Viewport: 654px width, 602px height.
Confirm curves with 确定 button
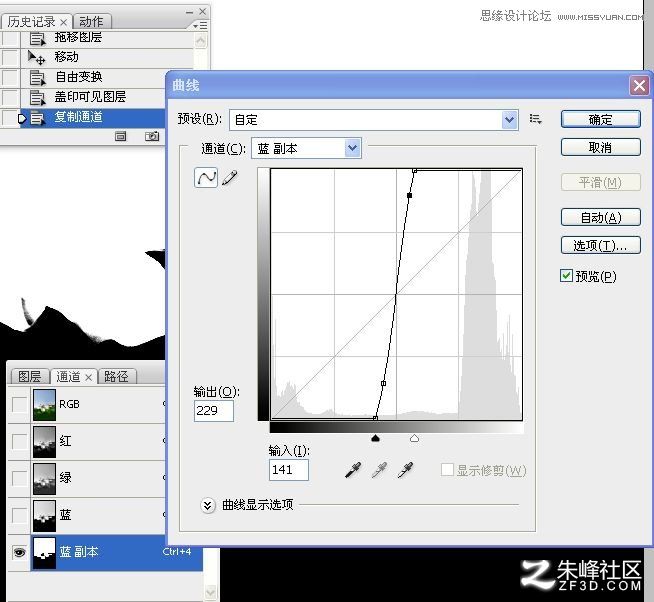coord(601,119)
